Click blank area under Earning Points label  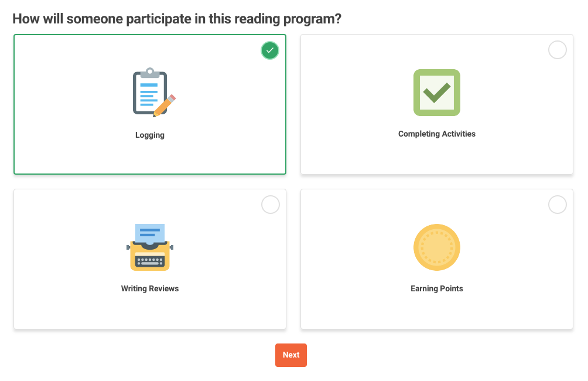(436, 312)
